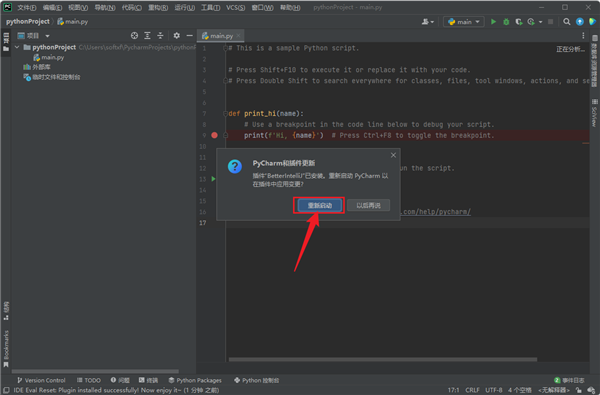Open the 视图(V) menu
Screen dimensions: 600x395
pos(78,8)
